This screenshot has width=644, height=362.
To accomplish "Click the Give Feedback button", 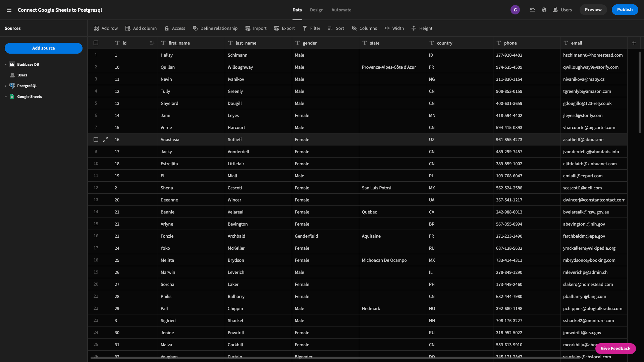I will (x=615, y=349).
